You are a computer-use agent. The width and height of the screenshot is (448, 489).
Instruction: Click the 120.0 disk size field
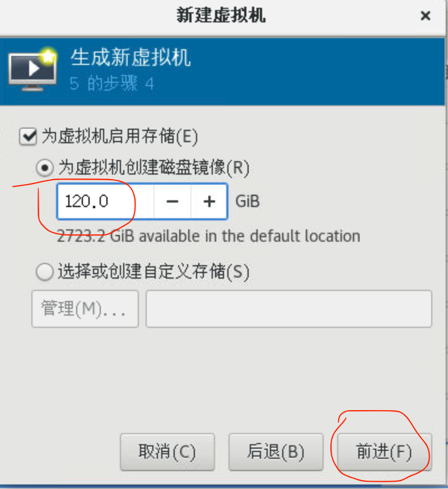pos(105,201)
